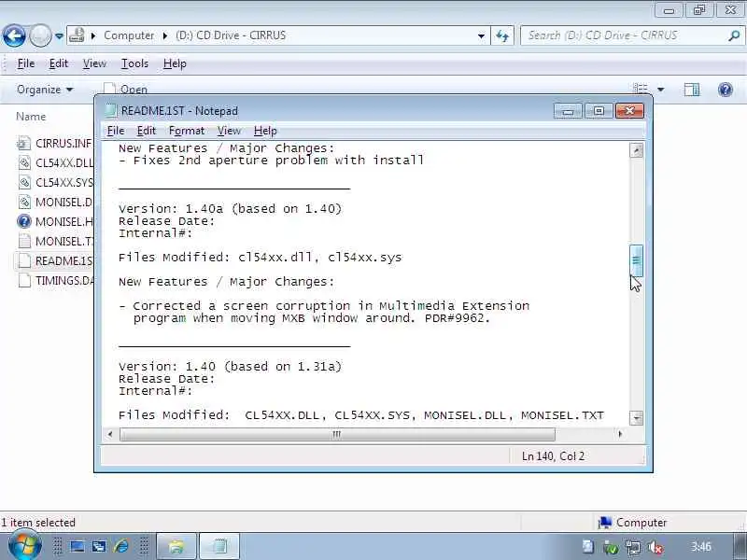
Task: Open Explorer Tools menu
Action: [x=134, y=63]
